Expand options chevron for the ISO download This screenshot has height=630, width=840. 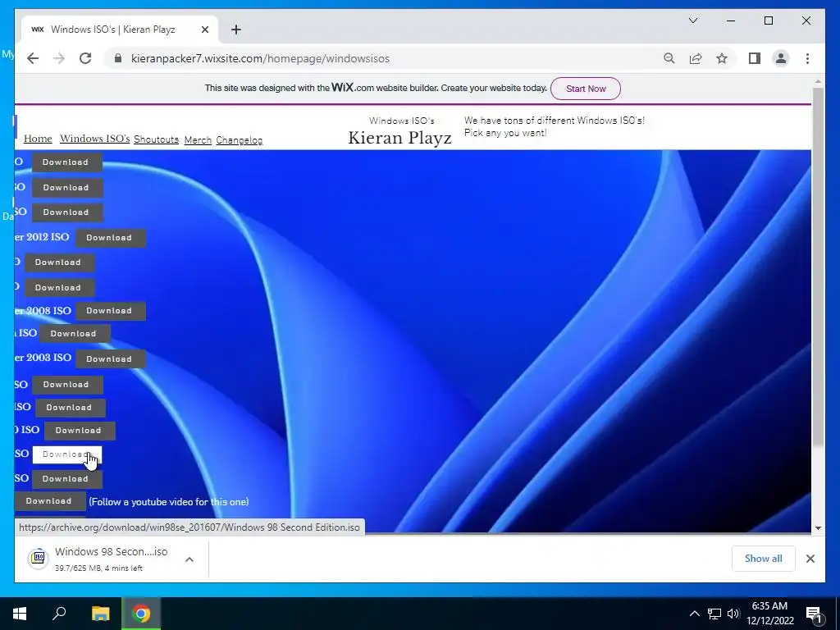click(189, 559)
